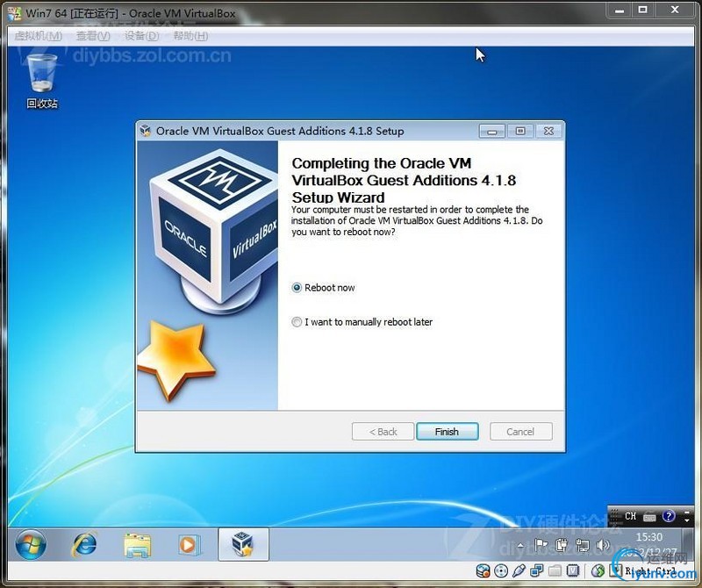Open the 虚拟机(M) menu
Screen dimensions: 702x588
(x=38, y=36)
